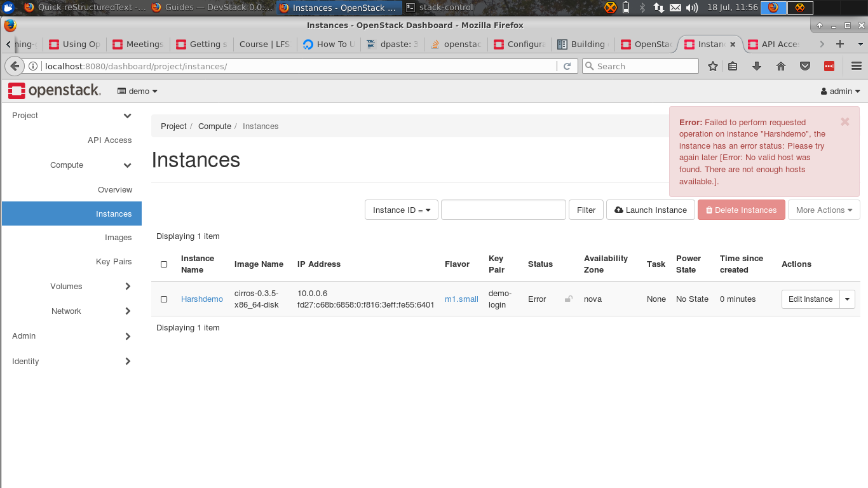Select all instances with the header checkbox
This screenshot has height=488, width=868.
(x=163, y=264)
